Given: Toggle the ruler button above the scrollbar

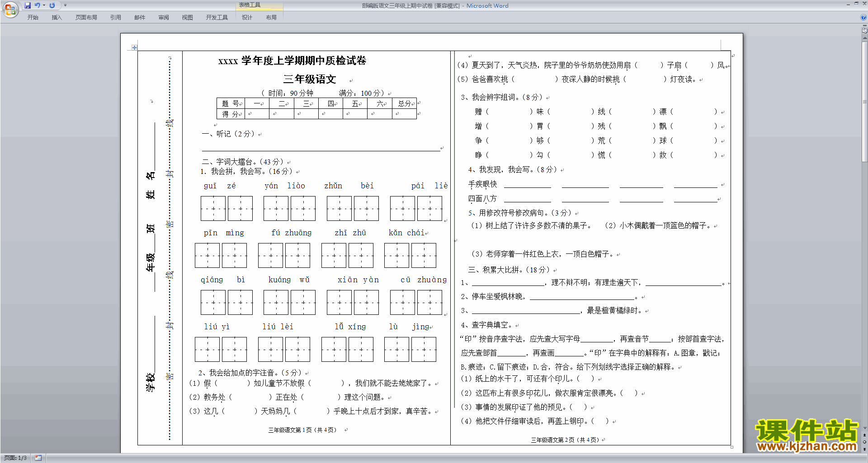Looking at the screenshot, I should click(865, 31).
